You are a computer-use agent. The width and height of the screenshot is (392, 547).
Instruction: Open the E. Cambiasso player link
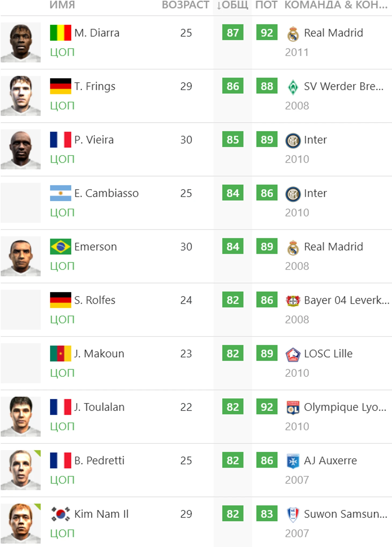coord(106,193)
